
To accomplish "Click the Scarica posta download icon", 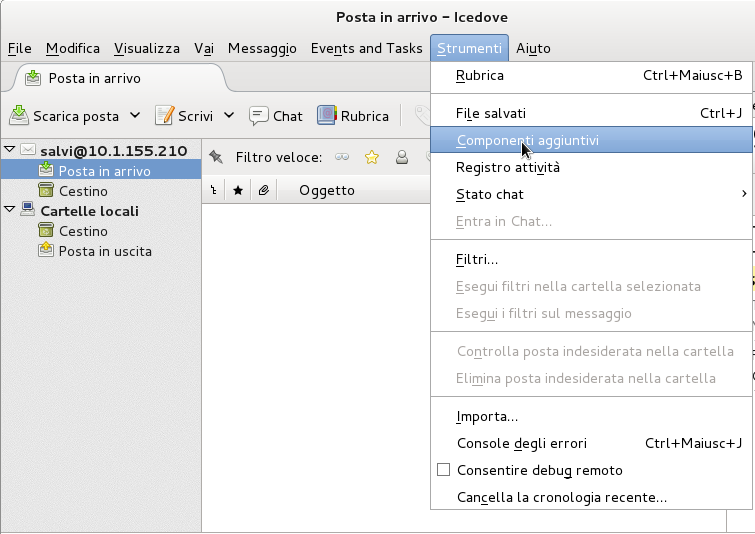I will tap(19, 116).
